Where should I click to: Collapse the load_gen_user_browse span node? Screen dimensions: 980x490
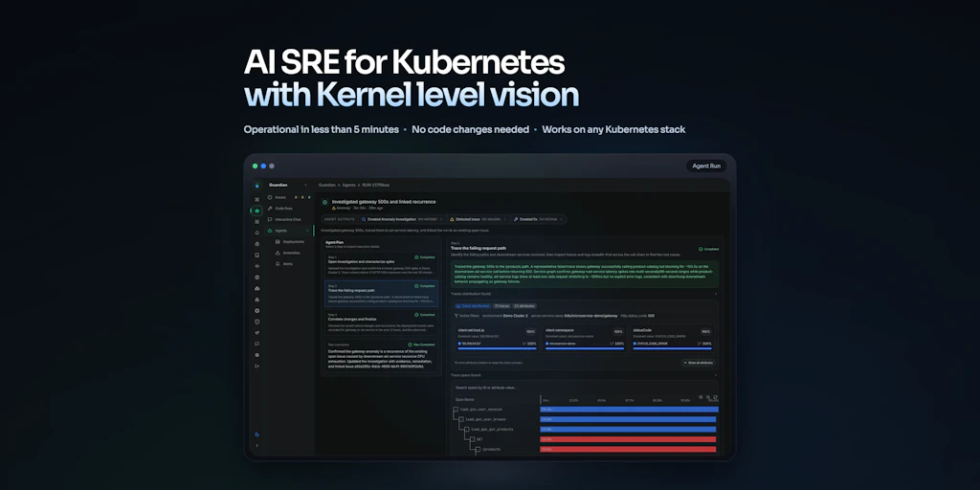pos(461,419)
